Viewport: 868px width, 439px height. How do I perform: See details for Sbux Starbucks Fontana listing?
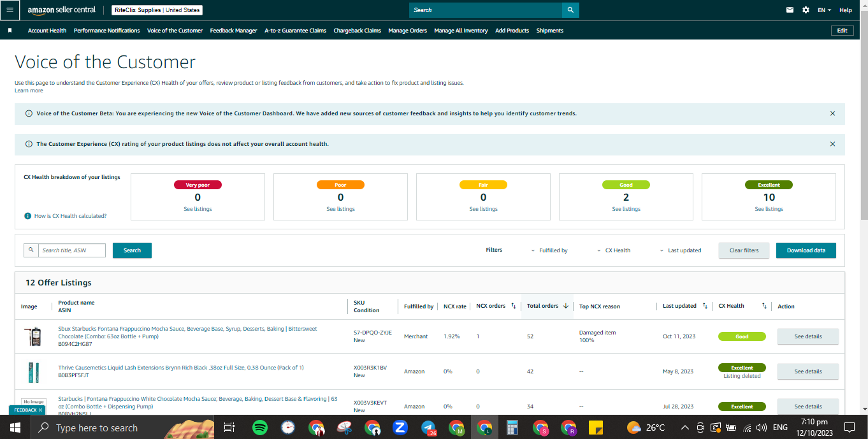[807, 336]
